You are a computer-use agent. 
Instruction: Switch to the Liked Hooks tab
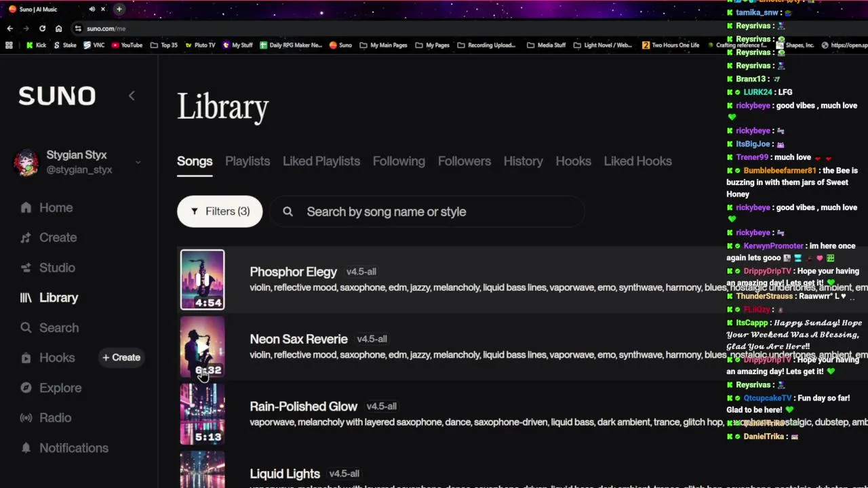coord(638,161)
